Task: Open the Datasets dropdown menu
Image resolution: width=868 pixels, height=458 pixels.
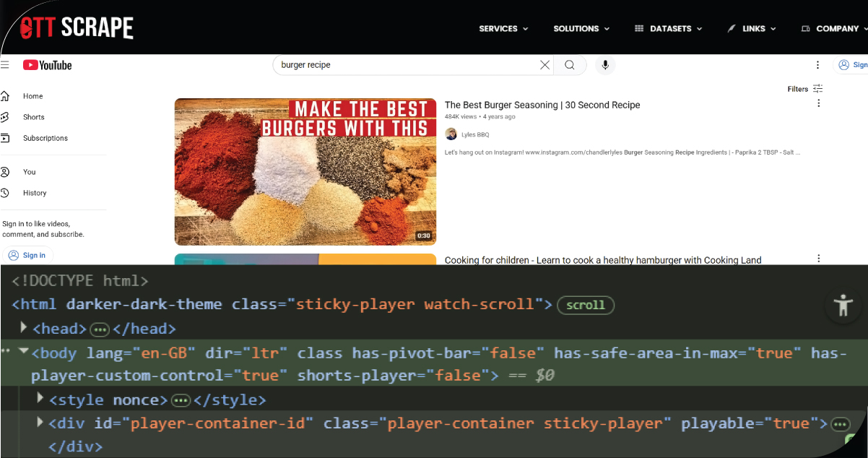Action: 668,29
